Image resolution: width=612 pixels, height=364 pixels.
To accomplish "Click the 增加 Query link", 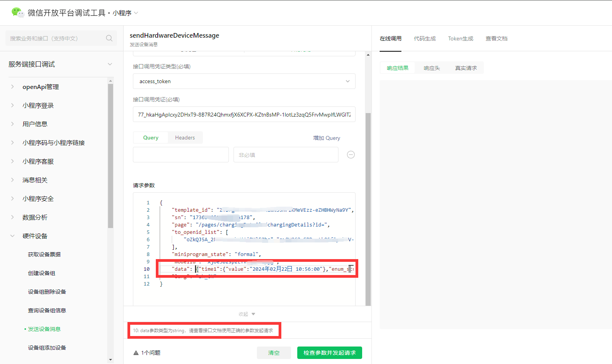I will (x=326, y=138).
